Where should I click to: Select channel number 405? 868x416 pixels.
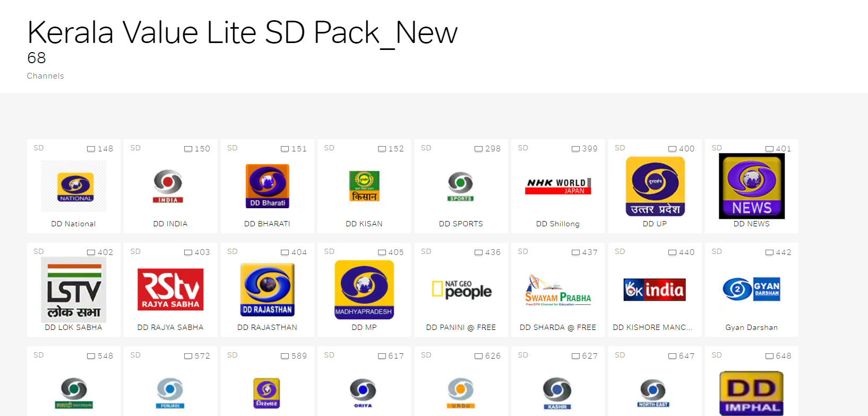pos(396,252)
